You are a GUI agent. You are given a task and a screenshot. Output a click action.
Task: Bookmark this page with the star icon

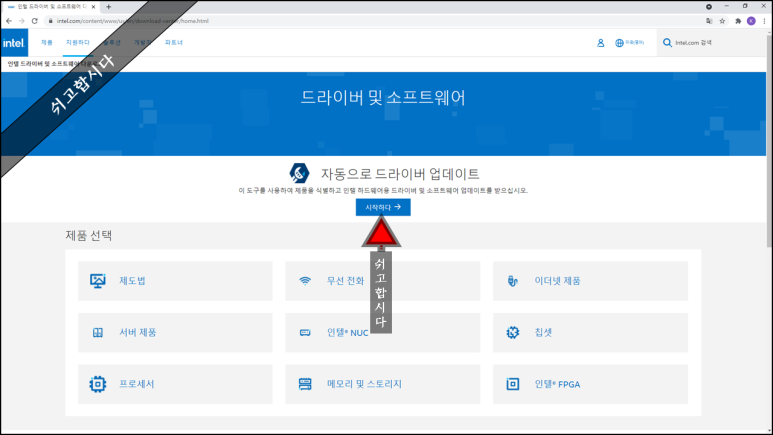coord(722,21)
